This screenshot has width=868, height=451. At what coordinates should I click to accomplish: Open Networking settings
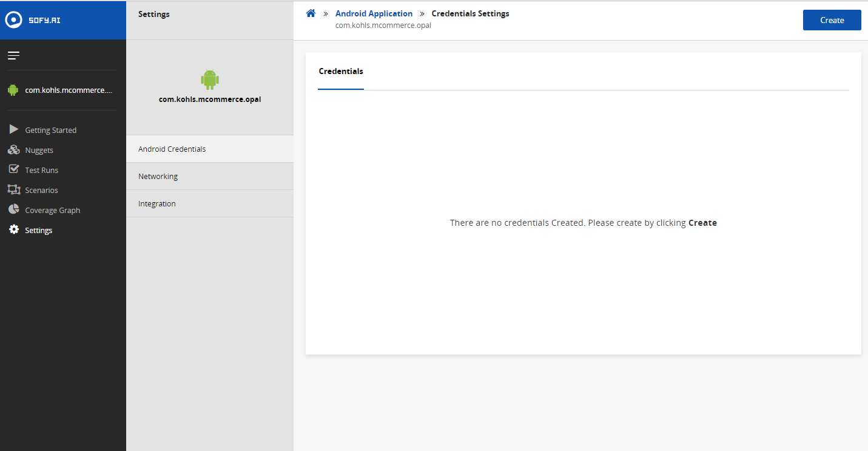[x=210, y=176]
